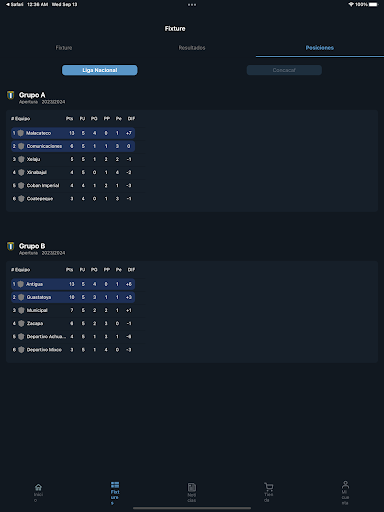Switch to the Fixture tab
The width and height of the screenshot is (384, 512).
tap(64, 48)
